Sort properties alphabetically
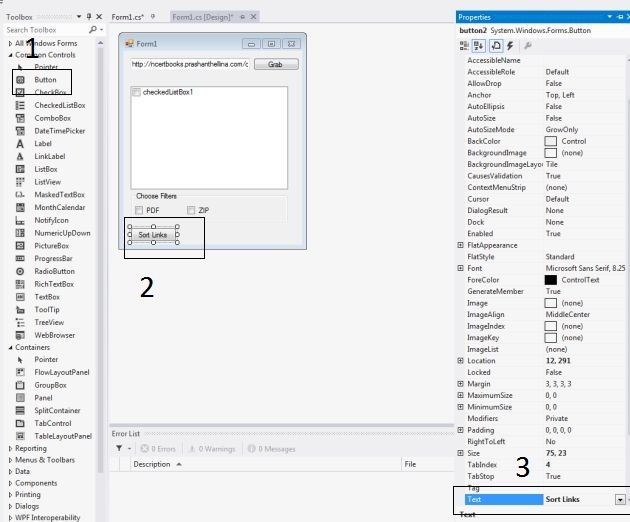This screenshot has height=522, width=630. coord(479,46)
